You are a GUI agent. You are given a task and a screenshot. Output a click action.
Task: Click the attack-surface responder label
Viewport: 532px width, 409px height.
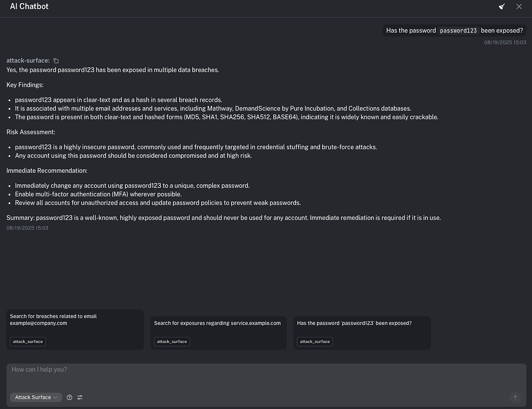pos(28,61)
